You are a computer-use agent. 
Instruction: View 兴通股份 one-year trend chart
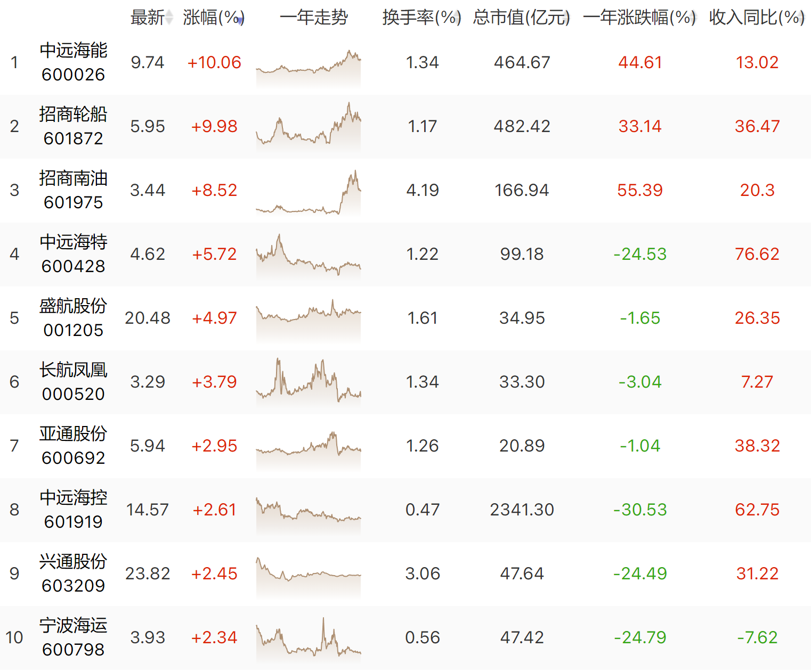pyautogui.click(x=309, y=577)
